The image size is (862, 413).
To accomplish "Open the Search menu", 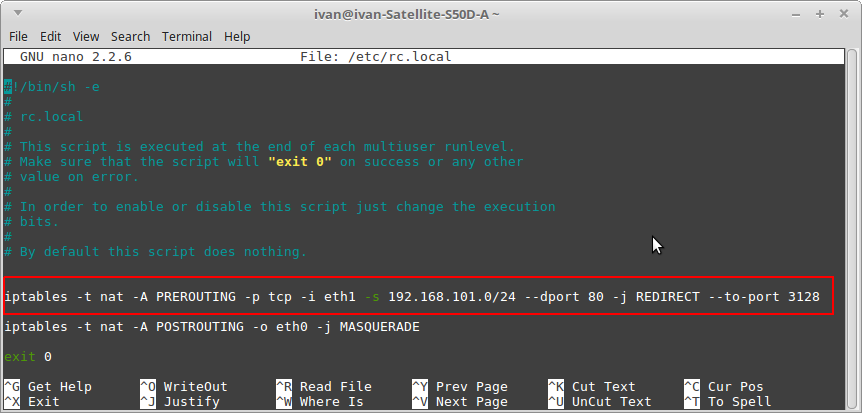I will click(130, 37).
